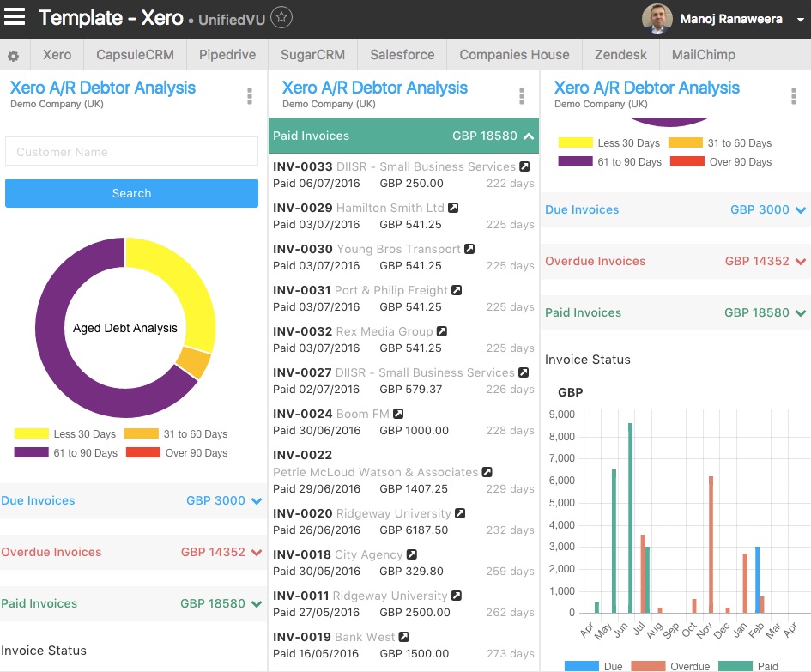Open the middle panel's three-dot options menu
This screenshot has width=811, height=672.
click(x=522, y=96)
